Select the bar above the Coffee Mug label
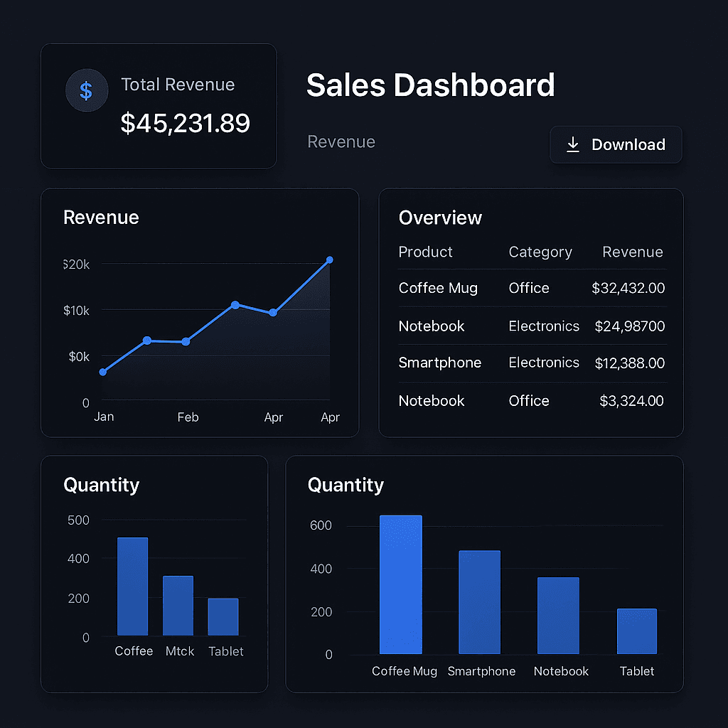 [400, 584]
